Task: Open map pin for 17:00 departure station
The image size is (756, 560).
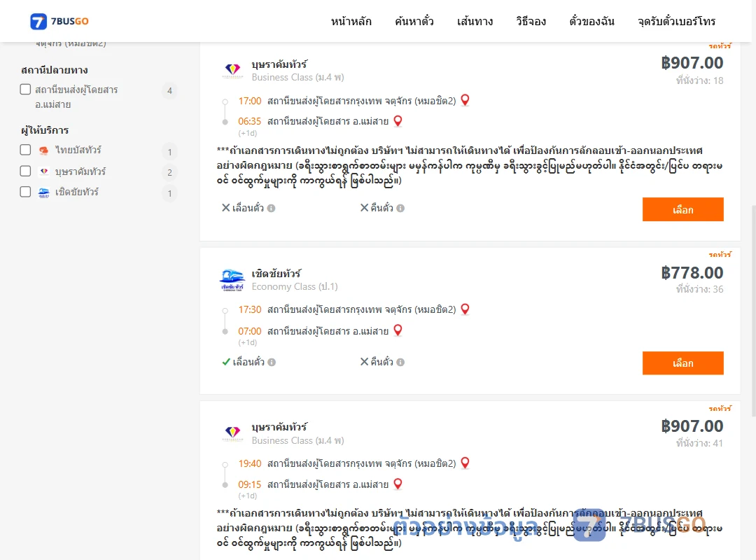Action: [x=465, y=100]
